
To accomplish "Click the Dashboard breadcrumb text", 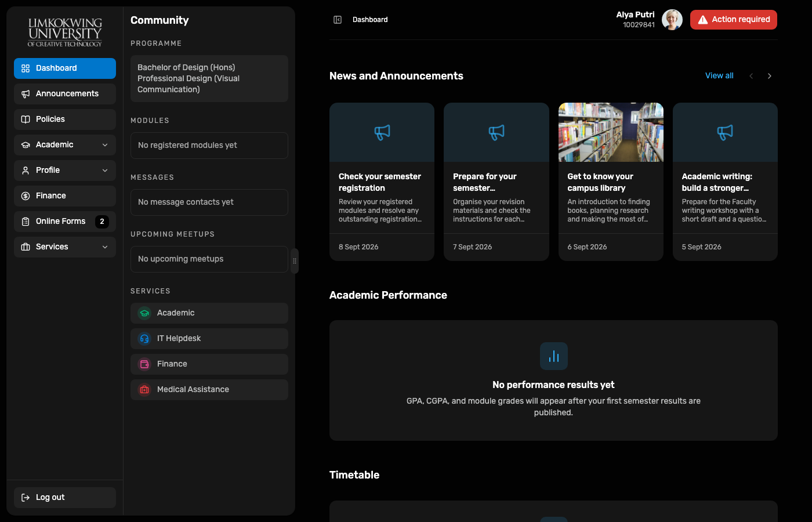I will tap(370, 20).
